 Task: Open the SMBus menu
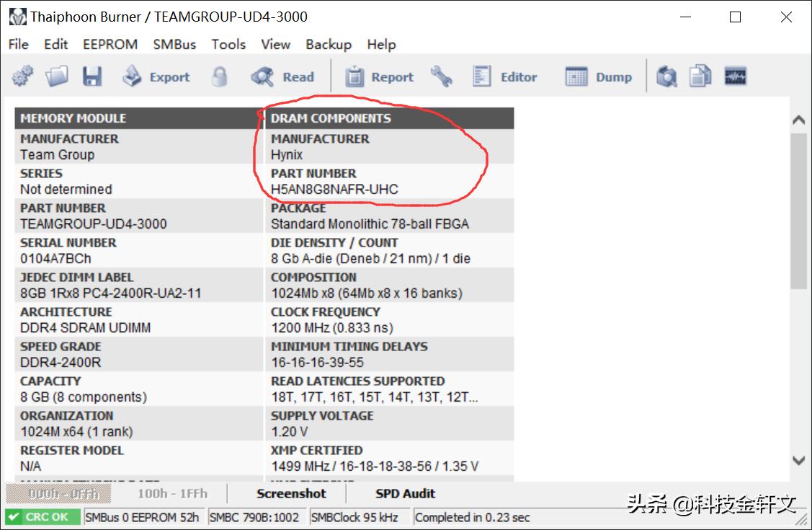pos(174,45)
